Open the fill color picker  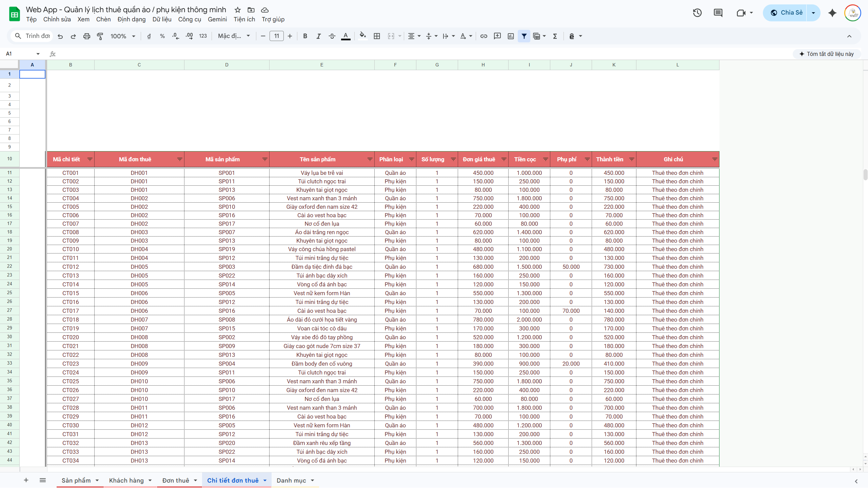(362, 36)
